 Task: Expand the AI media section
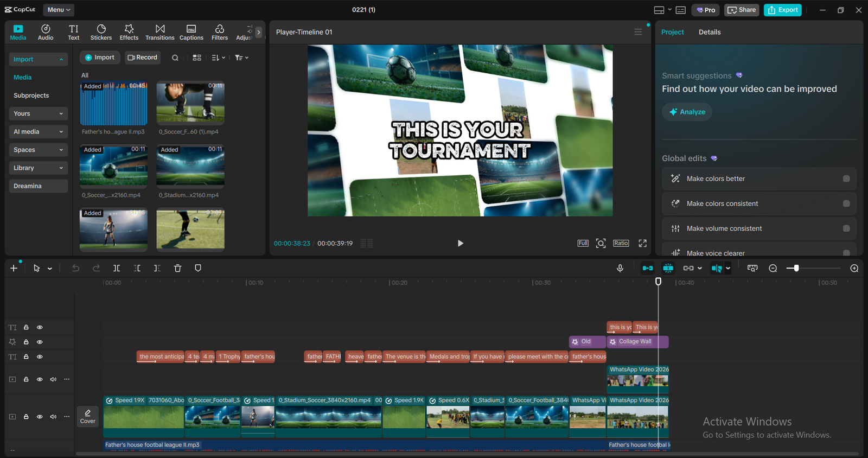point(38,131)
